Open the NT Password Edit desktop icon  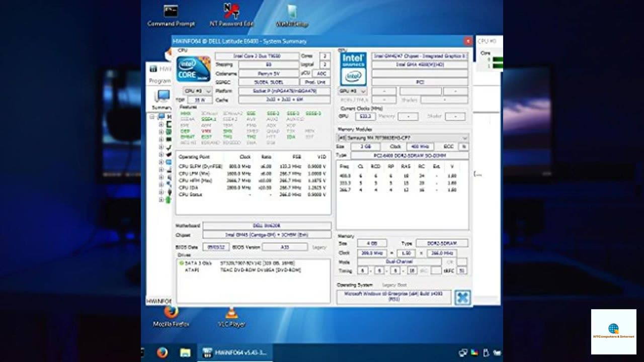(231, 16)
